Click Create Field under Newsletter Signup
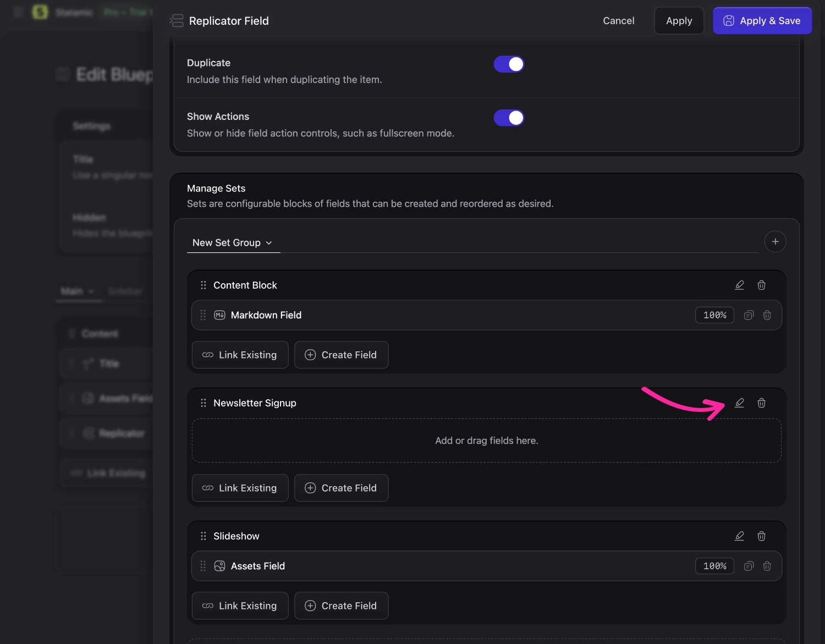Screen dimensions: 825x644 tap(341, 488)
